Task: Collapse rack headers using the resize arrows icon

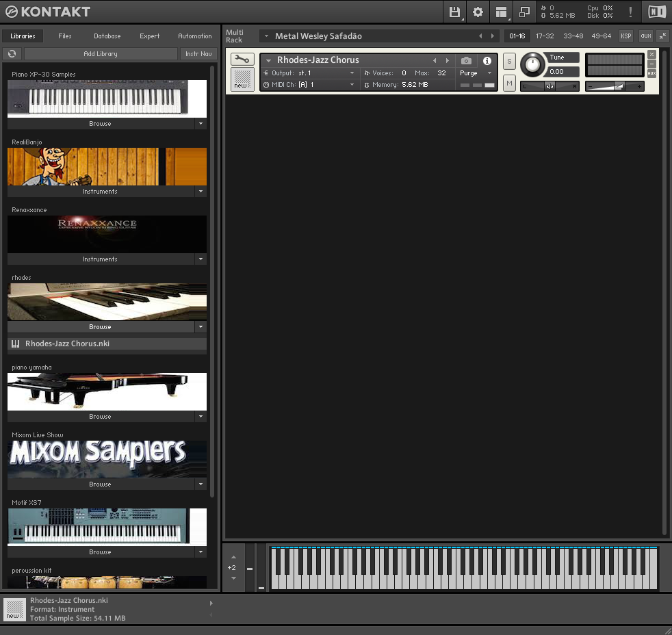Action: [662, 36]
